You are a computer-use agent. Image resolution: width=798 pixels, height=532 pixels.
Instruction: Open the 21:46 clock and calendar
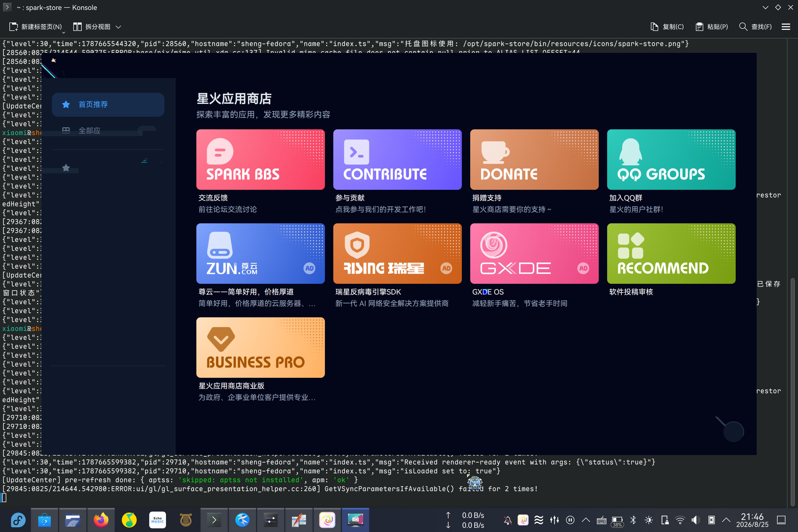(752, 520)
